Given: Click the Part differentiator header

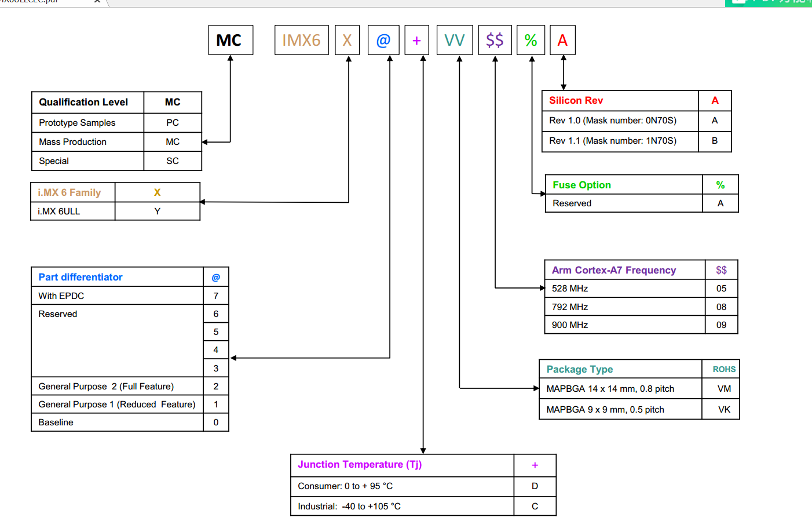Looking at the screenshot, I should click(x=81, y=277).
